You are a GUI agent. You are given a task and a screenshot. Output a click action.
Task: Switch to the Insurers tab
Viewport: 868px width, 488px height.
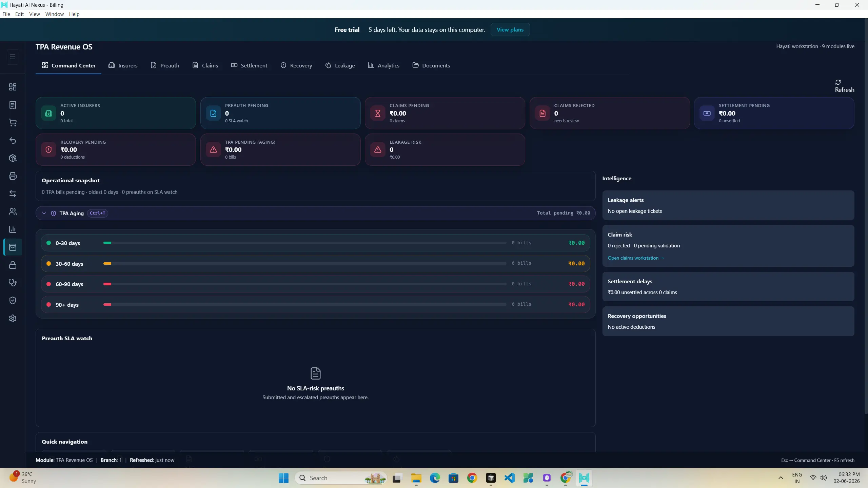click(x=123, y=65)
